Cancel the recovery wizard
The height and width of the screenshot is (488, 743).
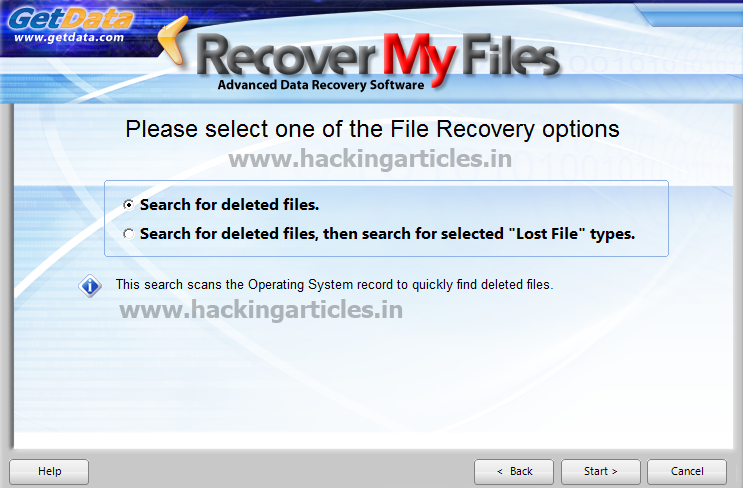[687, 471]
